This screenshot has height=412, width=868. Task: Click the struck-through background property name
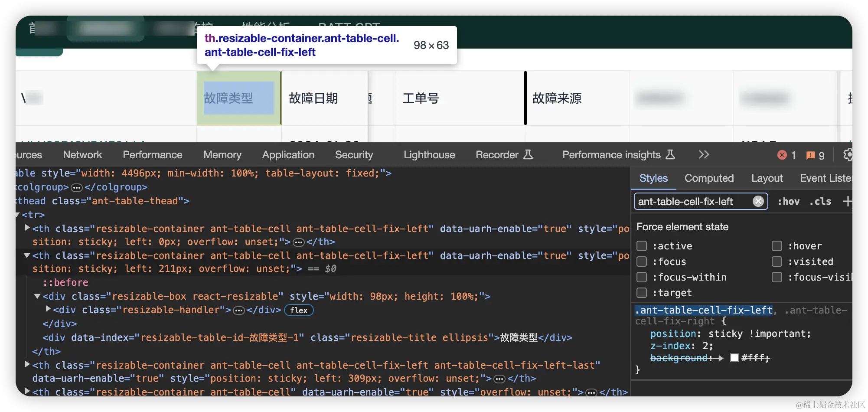[x=679, y=358]
